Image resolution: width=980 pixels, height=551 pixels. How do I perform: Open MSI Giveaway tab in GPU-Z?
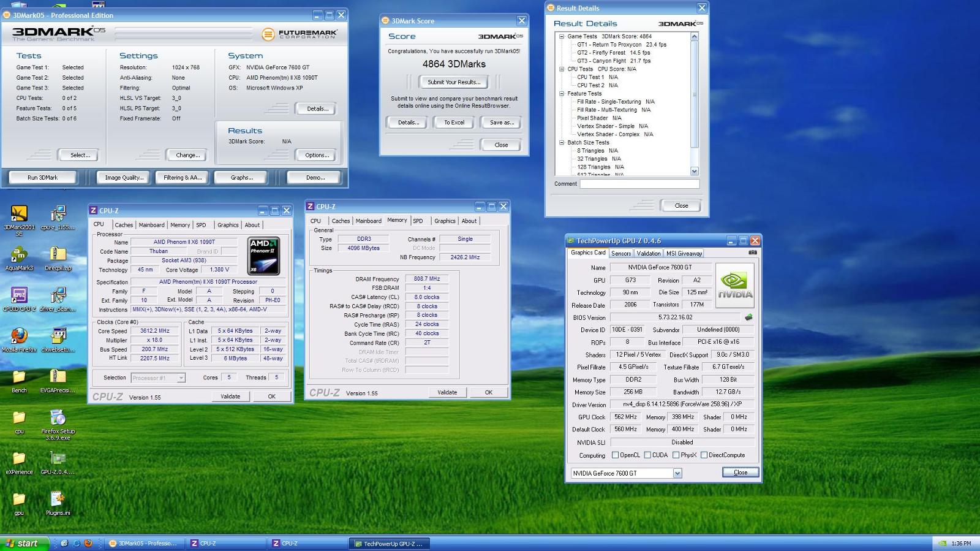pyautogui.click(x=684, y=253)
